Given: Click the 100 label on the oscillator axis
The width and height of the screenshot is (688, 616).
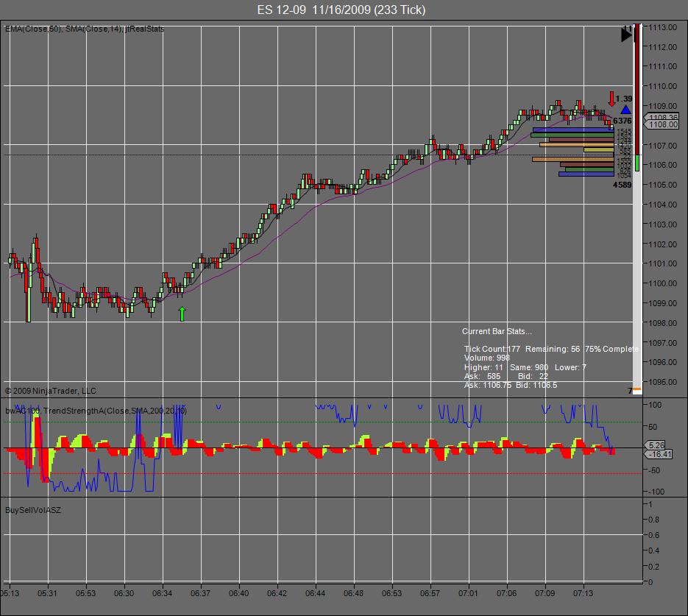Looking at the screenshot, I should tap(655, 405).
